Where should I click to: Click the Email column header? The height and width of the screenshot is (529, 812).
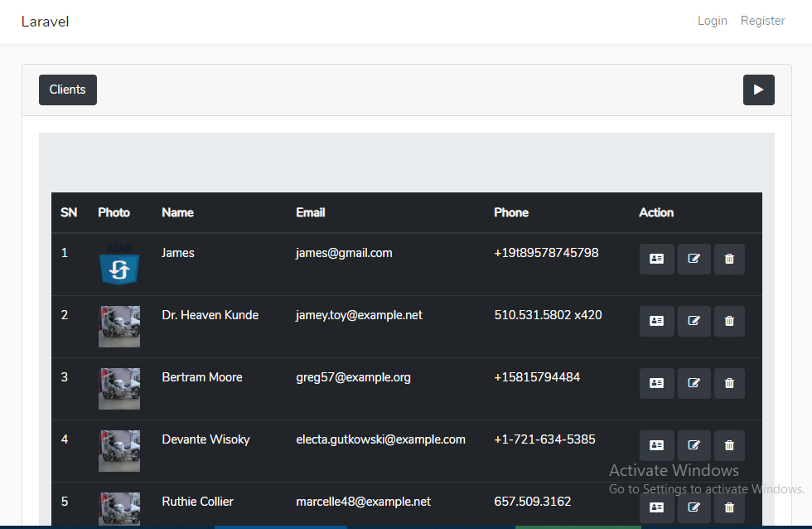pyautogui.click(x=311, y=212)
